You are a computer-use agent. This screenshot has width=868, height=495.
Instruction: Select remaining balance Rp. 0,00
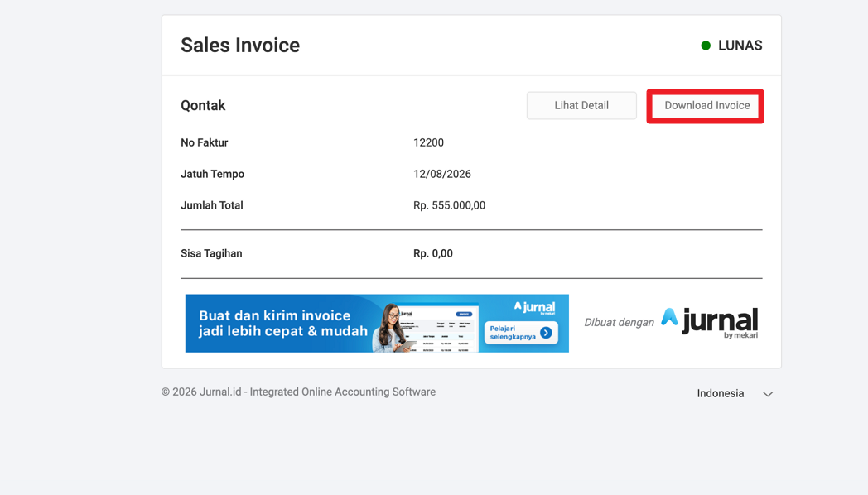(x=433, y=254)
